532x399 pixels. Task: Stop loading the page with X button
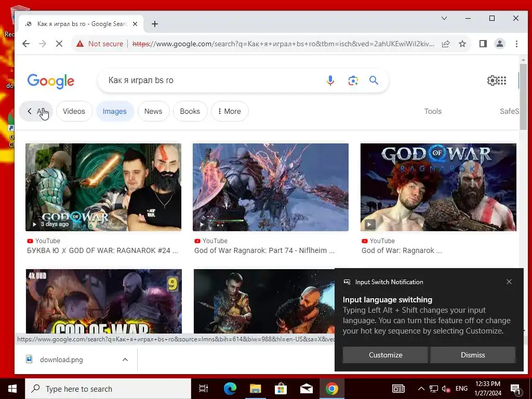pyautogui.click(x=59, y=44)
